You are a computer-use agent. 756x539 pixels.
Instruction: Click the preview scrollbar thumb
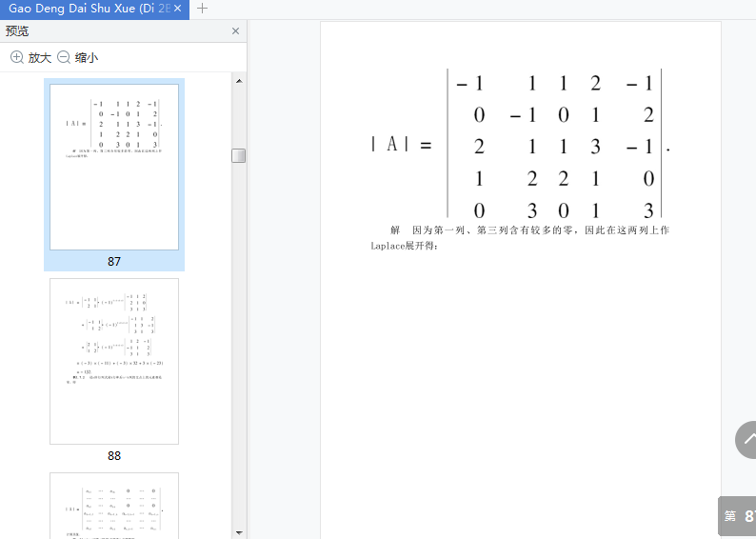point(239,156)
